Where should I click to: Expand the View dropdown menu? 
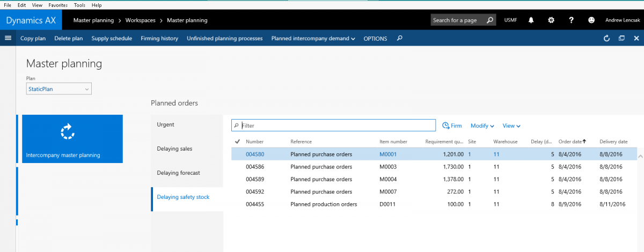coord(511,125)
